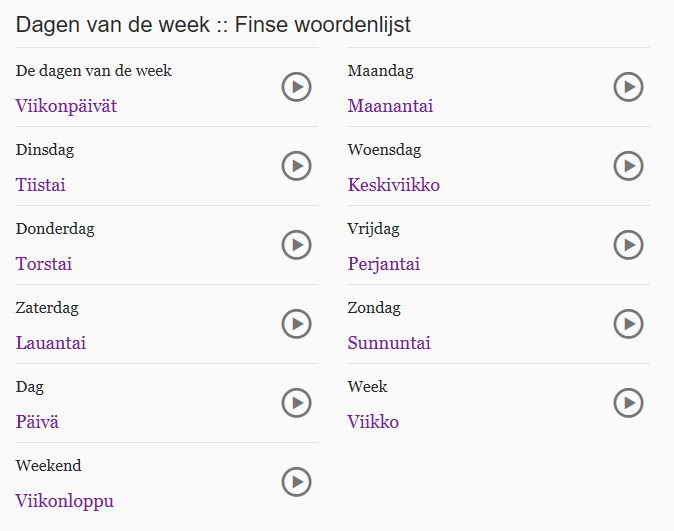
Task: Select the word Viikonpäivät
Action: (x=66, y=107)
